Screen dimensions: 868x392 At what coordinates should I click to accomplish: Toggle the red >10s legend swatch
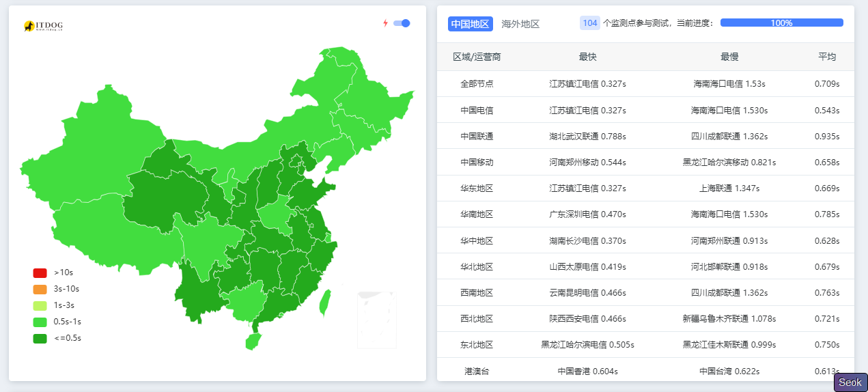point(40,273)
